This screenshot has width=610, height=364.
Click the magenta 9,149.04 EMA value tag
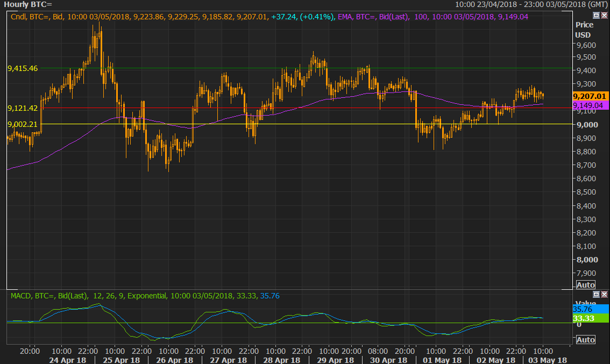tap(590, 105)
